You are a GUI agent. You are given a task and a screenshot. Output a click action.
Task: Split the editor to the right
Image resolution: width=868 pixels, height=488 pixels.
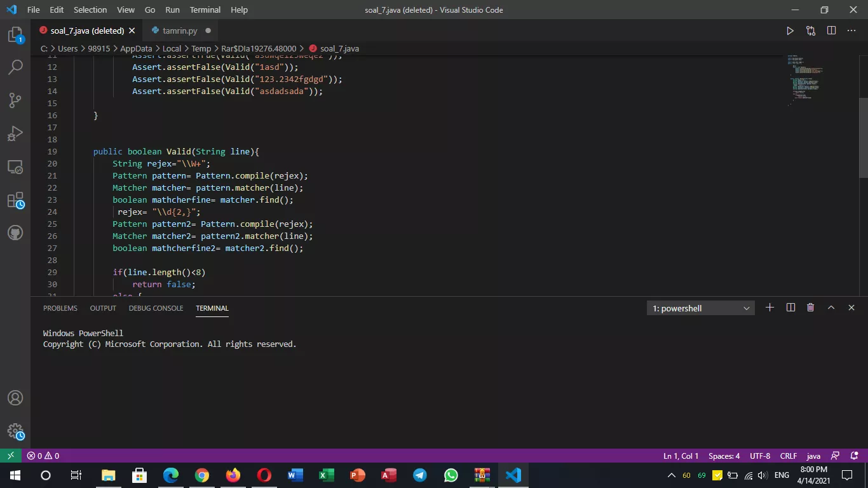click(x=831, y=30)
